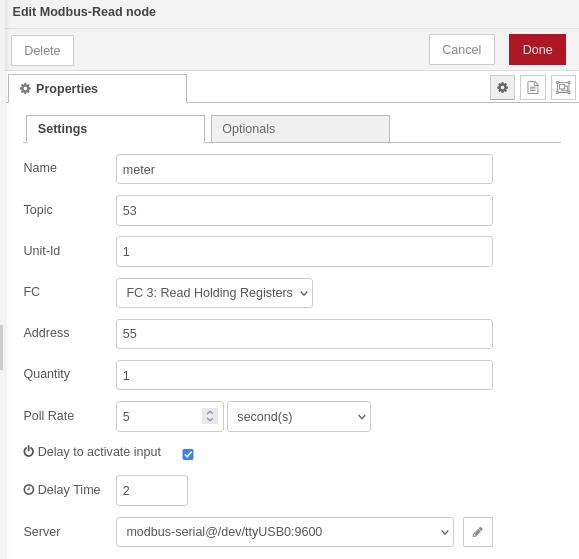Increase Poll Rate with stepper arrows
The height and width of the screenshot is (559, 579).
pyautogui.click(x=210, y=412)
